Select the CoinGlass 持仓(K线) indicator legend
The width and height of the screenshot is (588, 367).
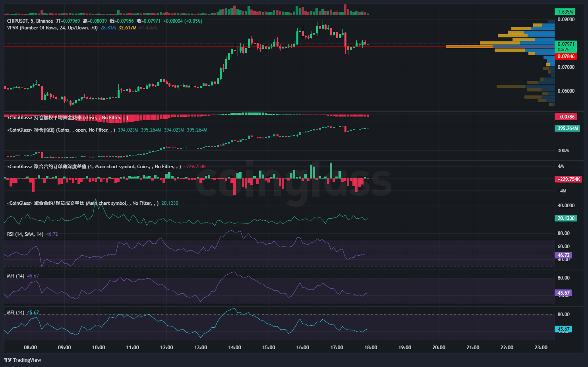(x=61, y=130)
